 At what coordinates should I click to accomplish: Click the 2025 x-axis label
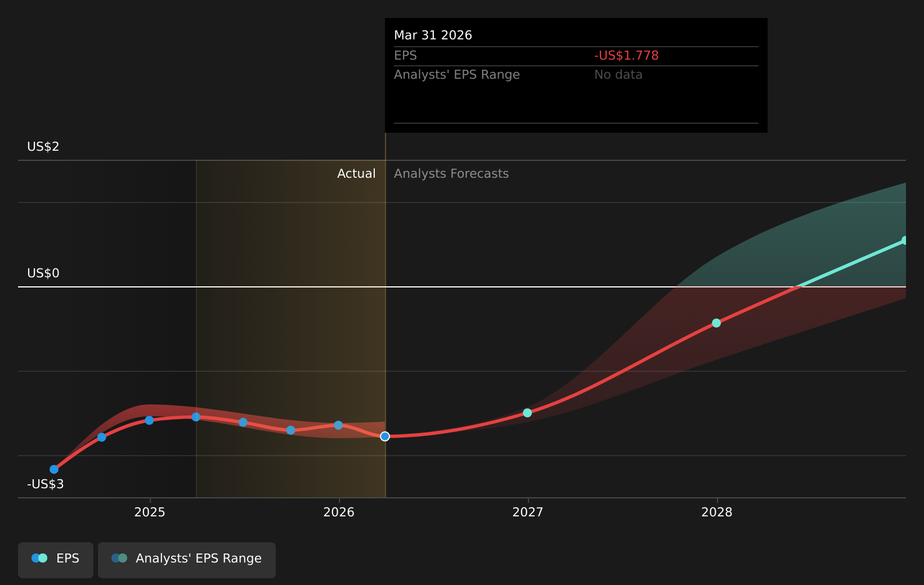tap(150, 512)
